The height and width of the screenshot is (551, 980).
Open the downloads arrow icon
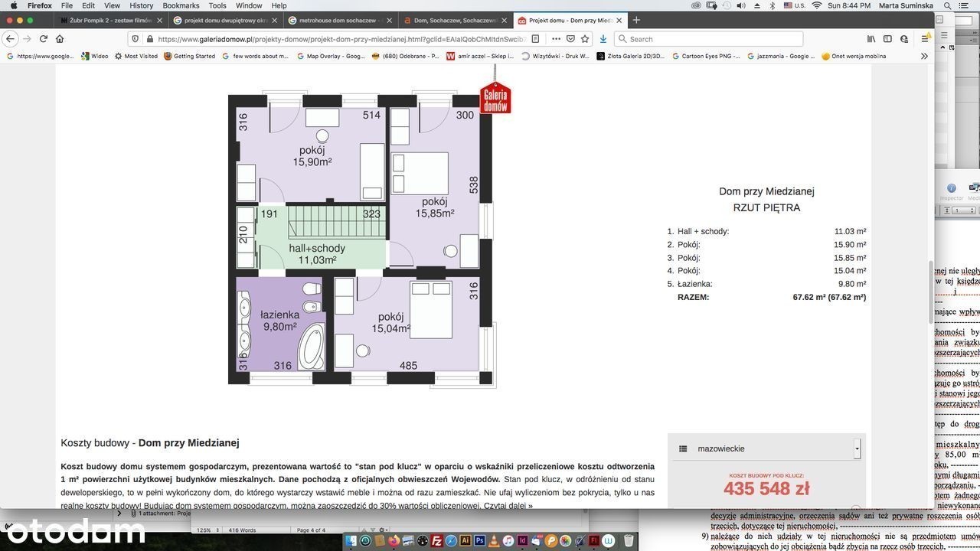[603, 39]
